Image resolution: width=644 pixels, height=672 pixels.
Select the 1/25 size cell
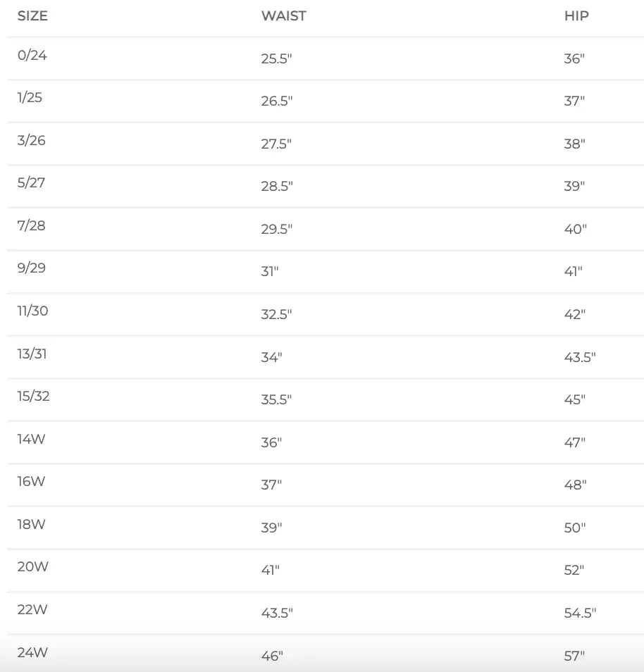[x=30, y=97]
